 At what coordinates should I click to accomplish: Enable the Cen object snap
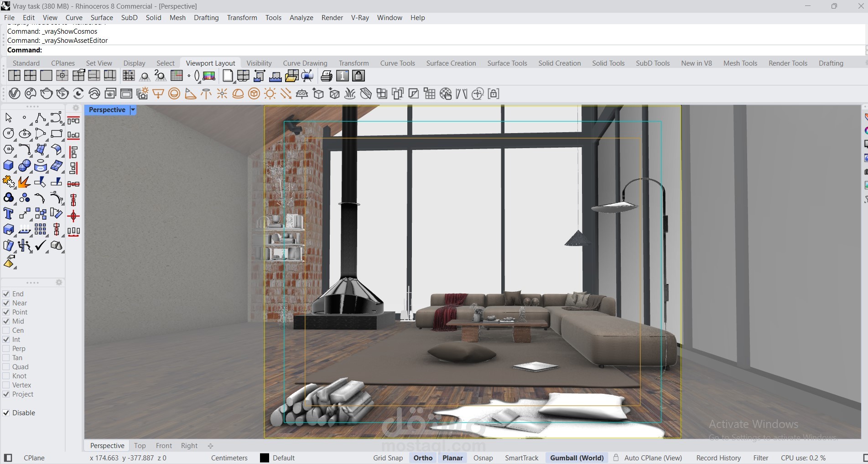pos(6,330)
